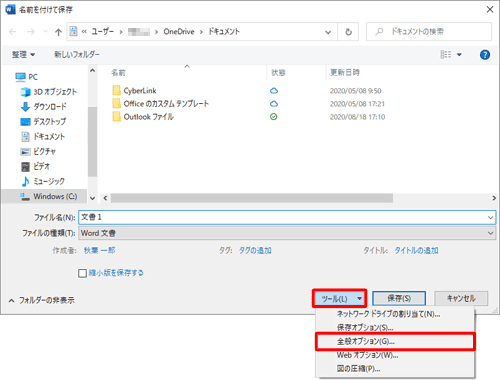Select PC in navigation pane

coord(27,77)
